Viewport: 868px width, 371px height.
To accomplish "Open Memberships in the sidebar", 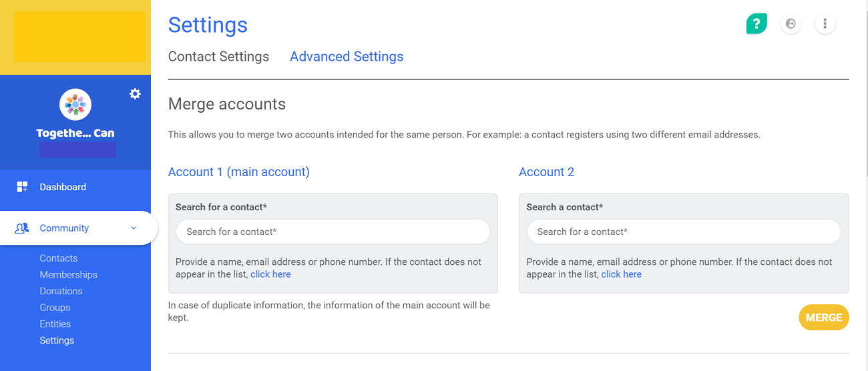I will (68, 275).
